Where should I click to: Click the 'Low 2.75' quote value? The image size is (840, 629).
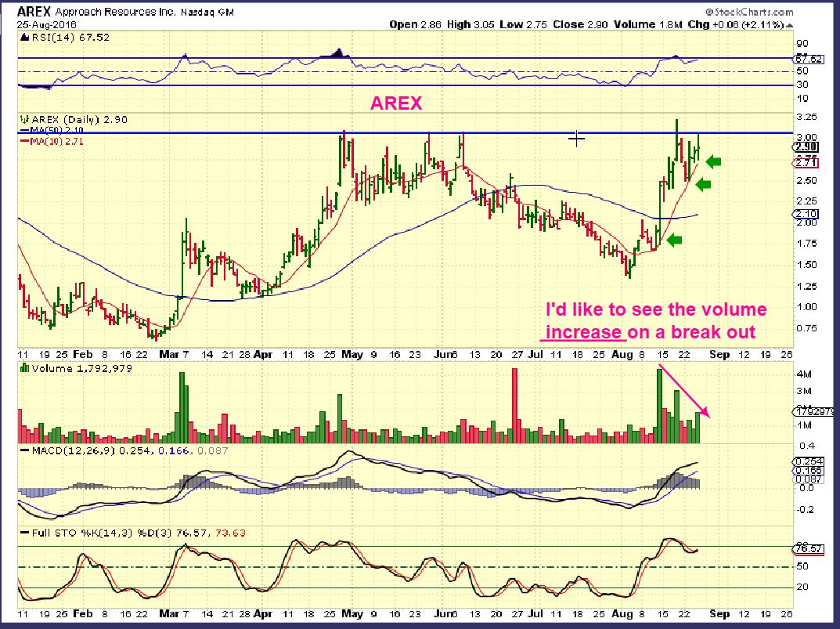point(524,24)
